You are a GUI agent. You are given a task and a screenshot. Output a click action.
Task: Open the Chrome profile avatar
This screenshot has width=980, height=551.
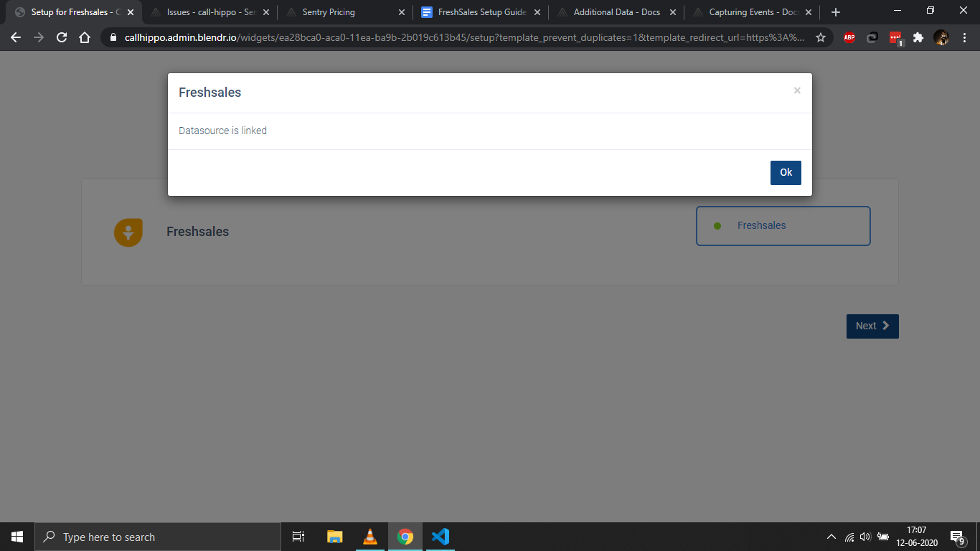pyautogui.click(x=941, y=38)
